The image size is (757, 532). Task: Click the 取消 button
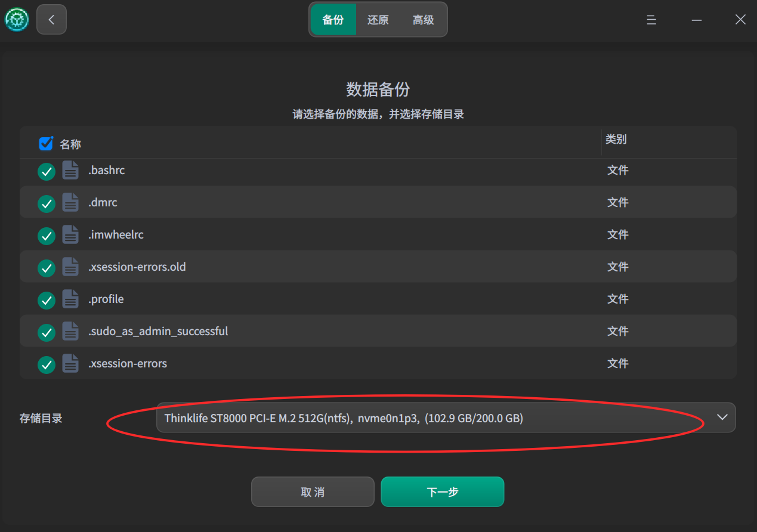313,492
